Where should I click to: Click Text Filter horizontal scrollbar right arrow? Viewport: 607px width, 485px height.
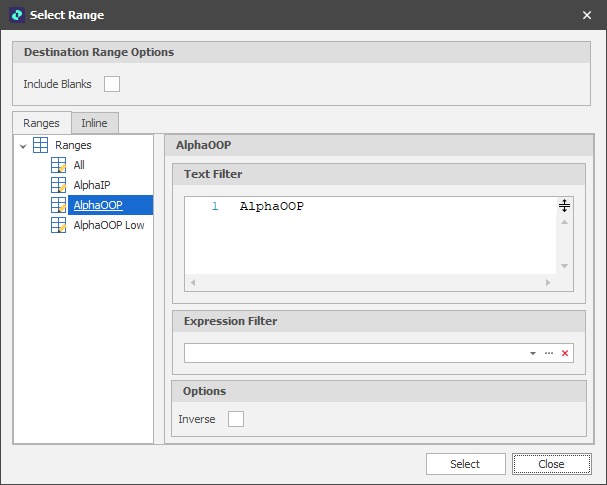(x=547, y=283)
